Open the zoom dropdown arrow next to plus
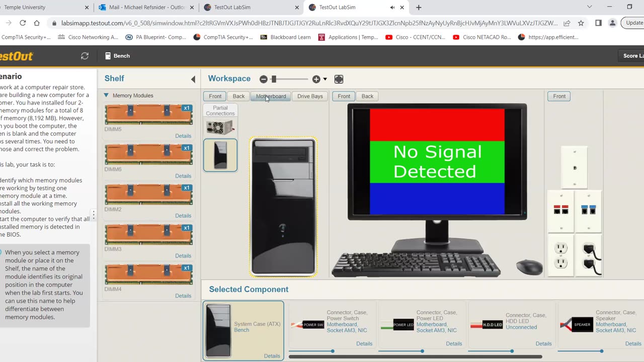The width and height of the screenshot is (644, 362). [325, 79]
